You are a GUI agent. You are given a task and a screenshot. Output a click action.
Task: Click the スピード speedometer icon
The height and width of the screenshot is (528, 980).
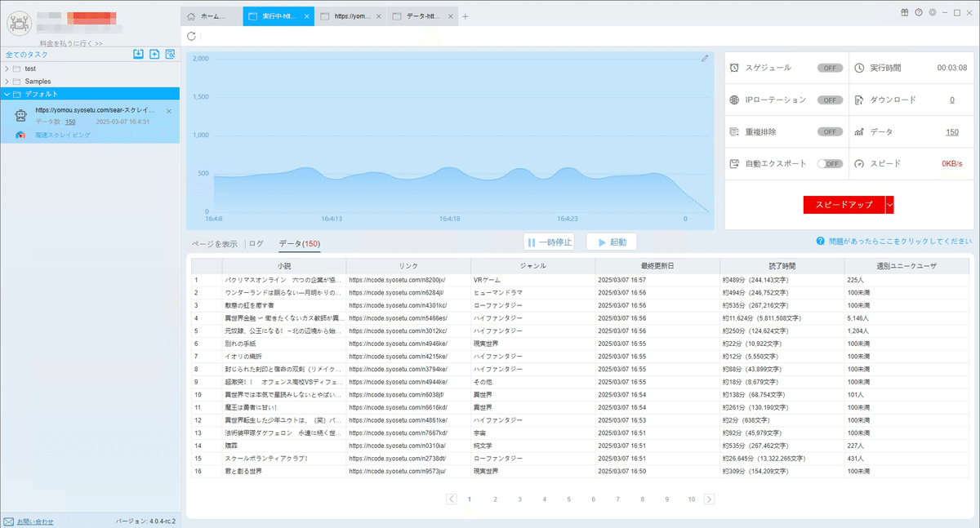point(859,163)
